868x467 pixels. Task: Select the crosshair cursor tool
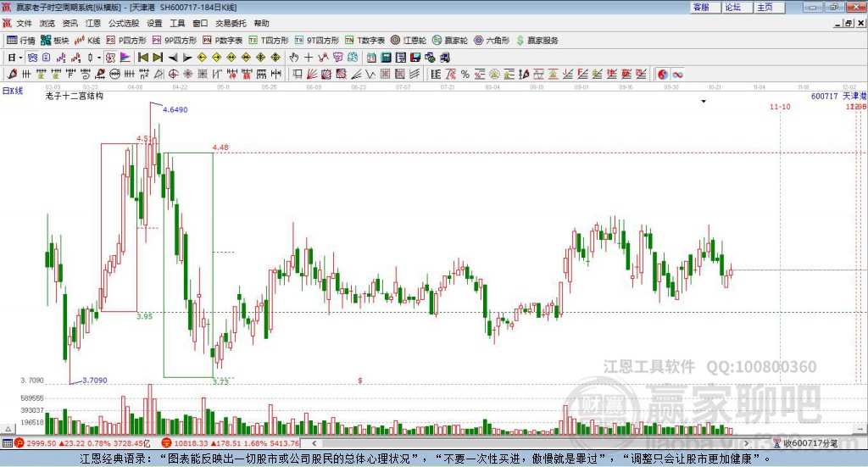(x=309, y=58)
